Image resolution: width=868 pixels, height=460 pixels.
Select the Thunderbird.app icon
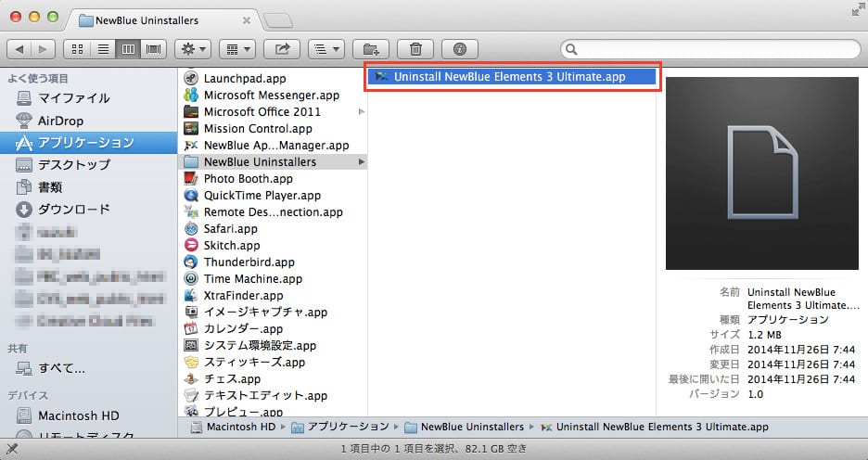tap(191, 262)
